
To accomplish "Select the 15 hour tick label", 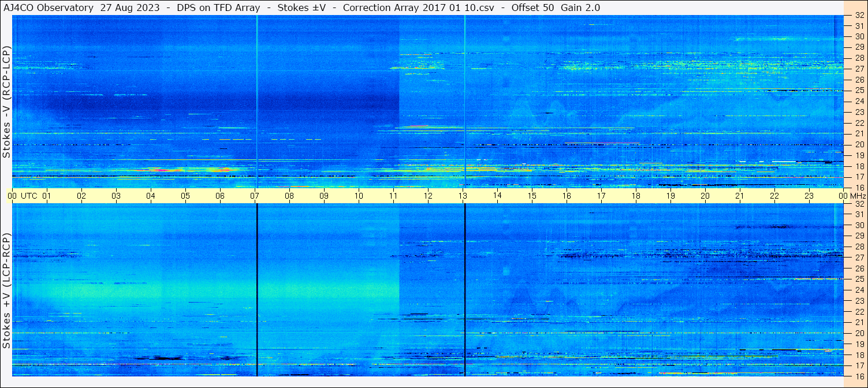I will click(532, 196).
